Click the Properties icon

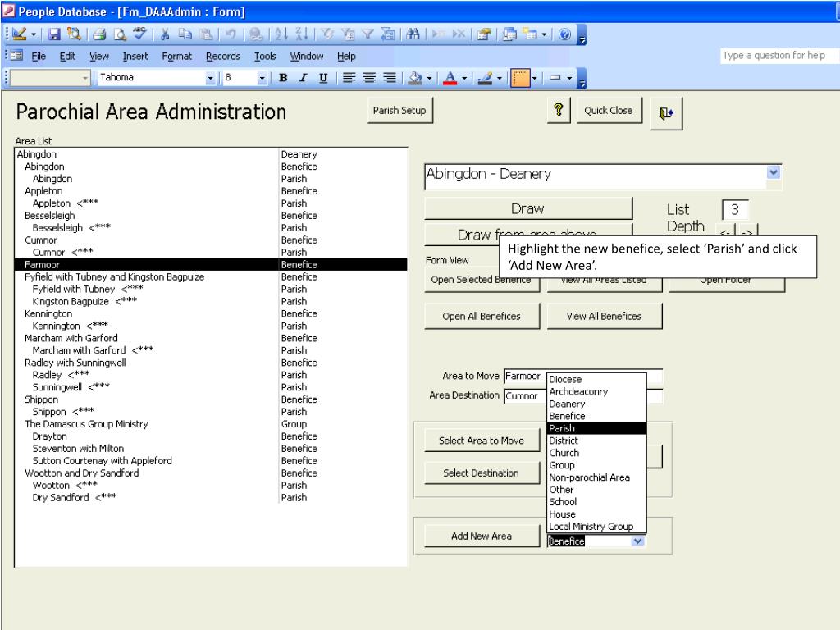[x=484, y=34]
